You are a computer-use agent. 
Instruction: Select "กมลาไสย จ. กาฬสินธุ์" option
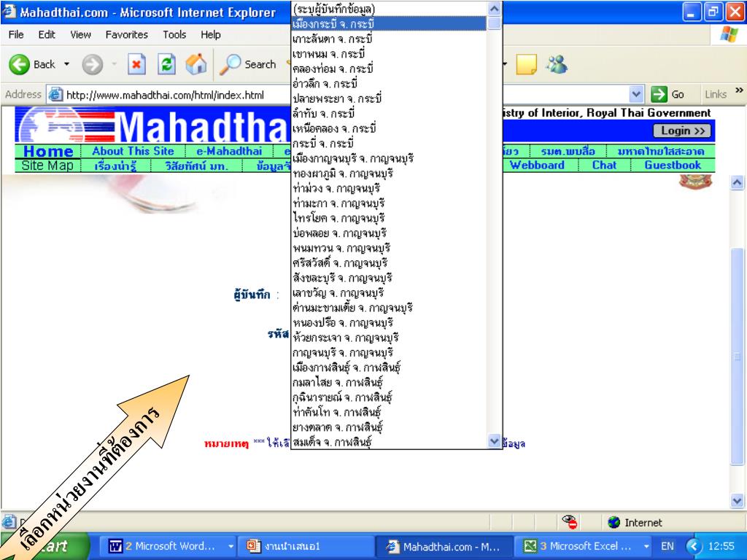(390, 382)
